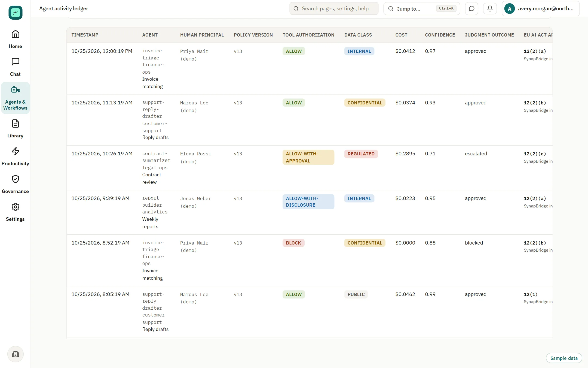Click Jonas Weber principal name
The image size is (588, 368).
pos(195,198)
